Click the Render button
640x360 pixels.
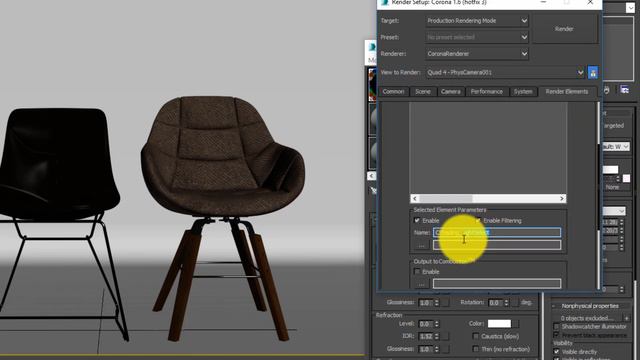pyautogui.click(x=564, y=29)
